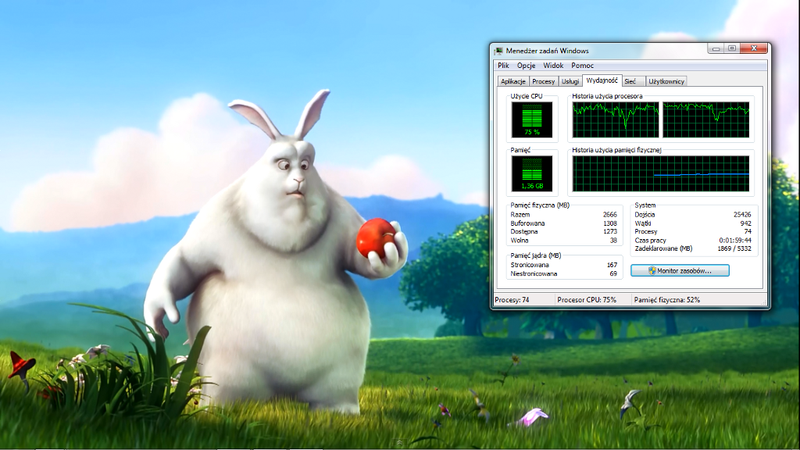This screenshot has height=450, width=800.
Task: Switch to the Aplikacje tab
Action: [513, 81]
